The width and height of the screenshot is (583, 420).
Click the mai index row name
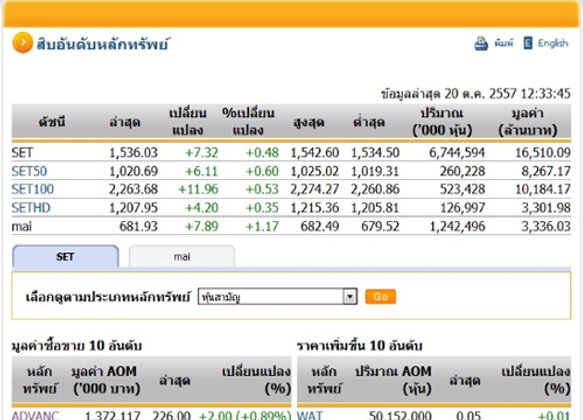pyautogui.click(x=22, y=226)
